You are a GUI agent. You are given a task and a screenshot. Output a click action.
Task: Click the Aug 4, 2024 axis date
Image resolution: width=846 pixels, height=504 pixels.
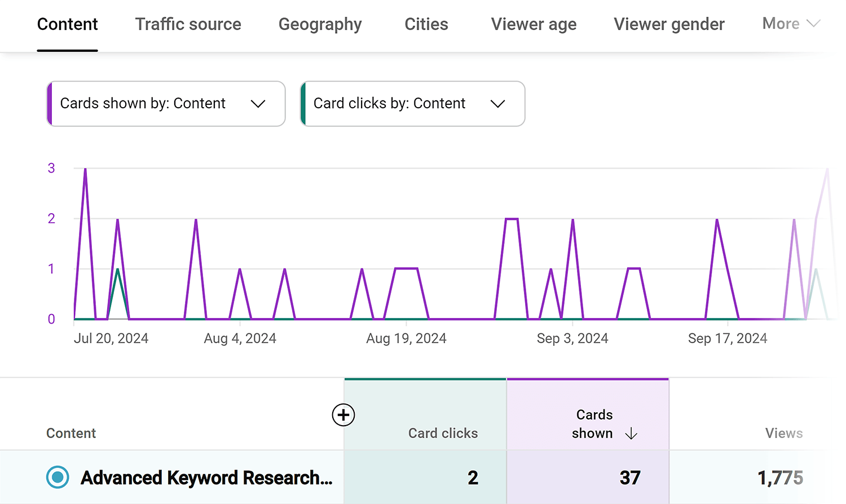tap(240, 338)
